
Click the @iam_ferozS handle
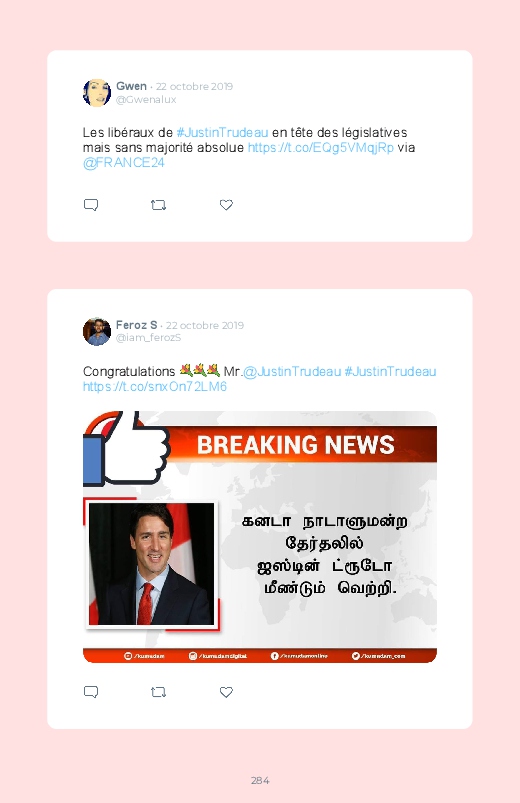pyautogui.click(x=148, y=337)
